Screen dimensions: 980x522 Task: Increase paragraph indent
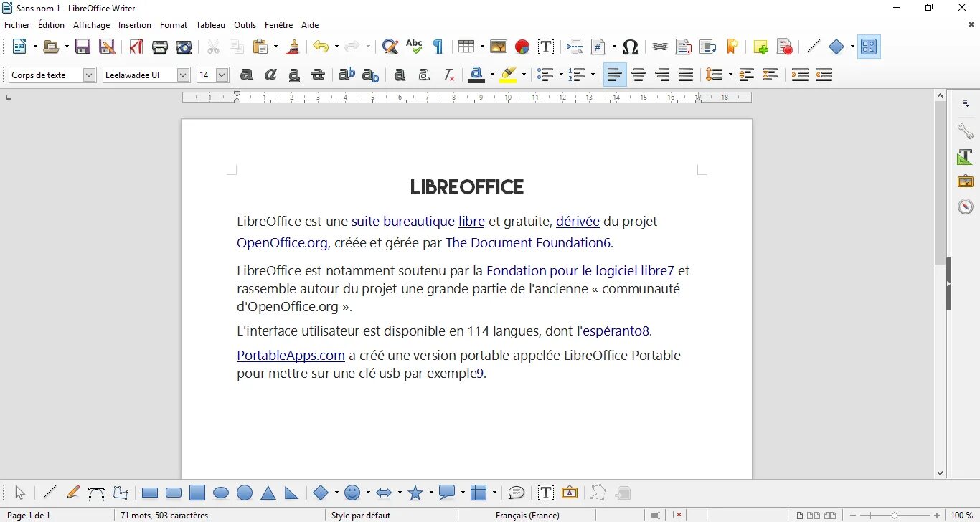click(x=800, y=75)
